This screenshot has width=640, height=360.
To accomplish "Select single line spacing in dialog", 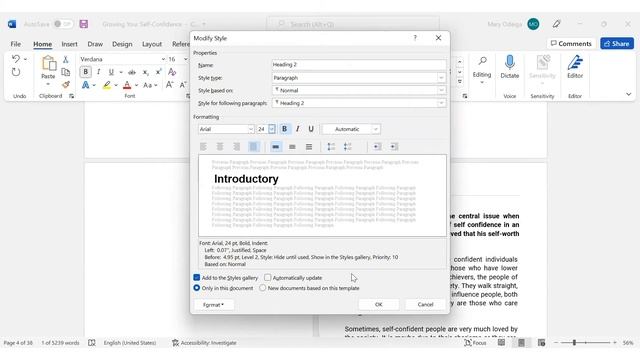I will (x=276, y=147).
